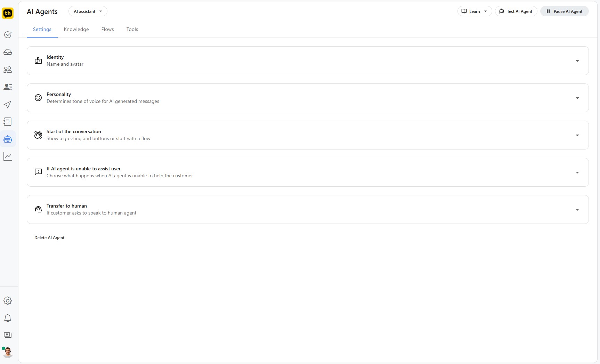Open the AI assistant agent selector dropdown

tap(88, 11)
